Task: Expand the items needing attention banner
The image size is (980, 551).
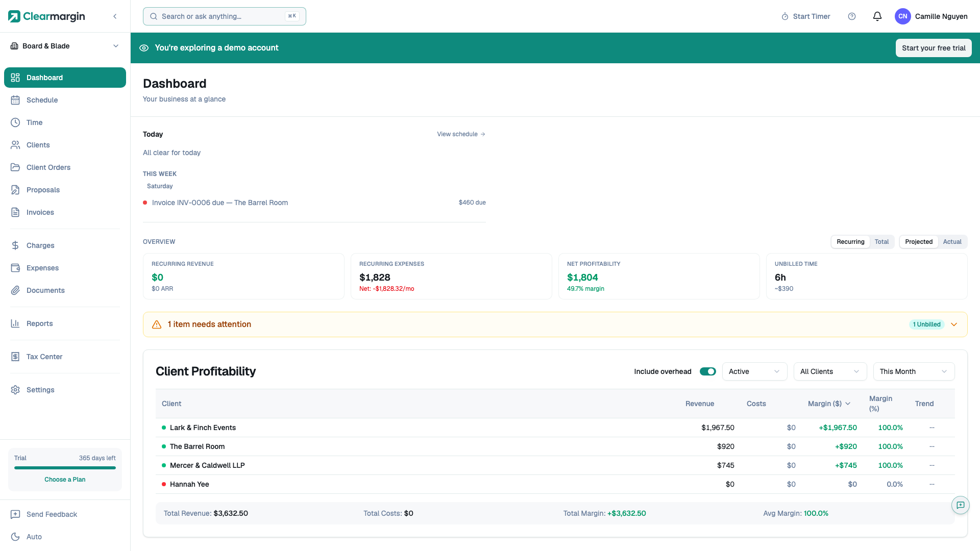Action: pyautogui.click(x=953, y=324)
